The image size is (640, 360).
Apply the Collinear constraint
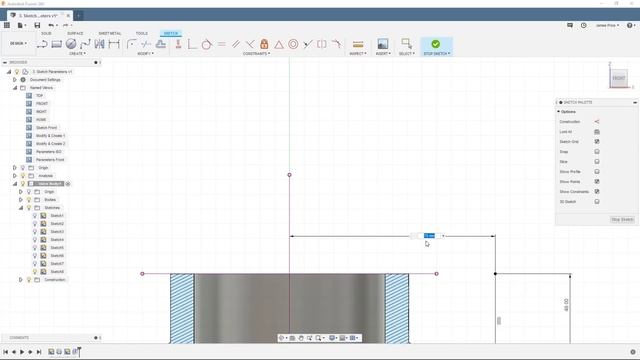click(308, 44)
